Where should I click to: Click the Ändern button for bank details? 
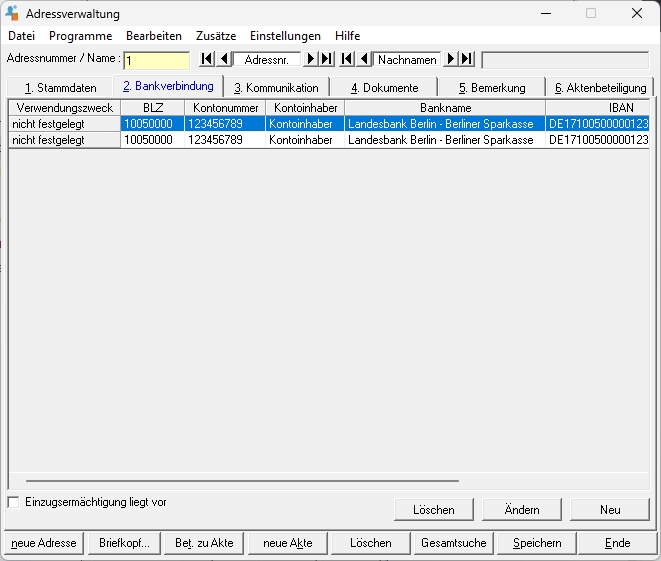coord(522,509)
